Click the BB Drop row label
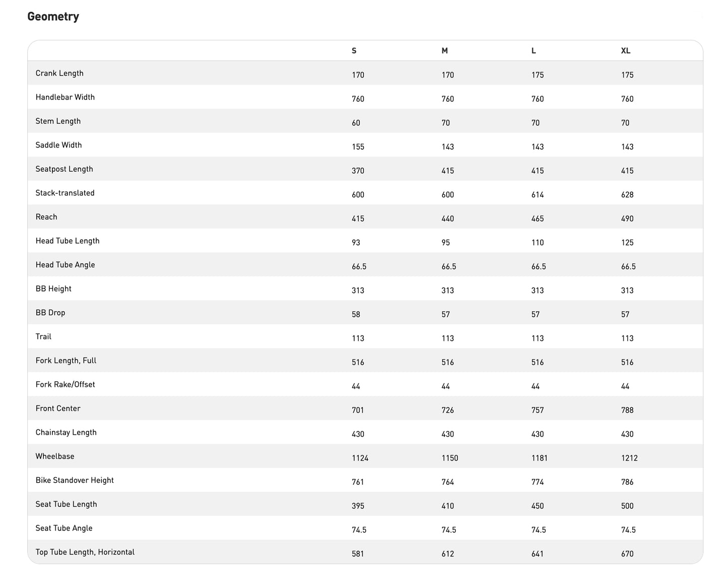This screenshot has height=582, width=728. click(50, 313)
